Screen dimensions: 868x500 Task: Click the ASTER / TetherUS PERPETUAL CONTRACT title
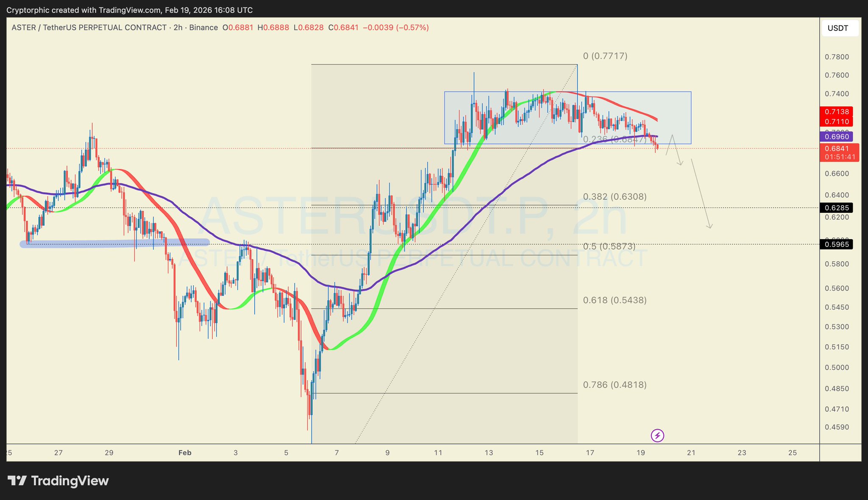(x=89, y=28)
